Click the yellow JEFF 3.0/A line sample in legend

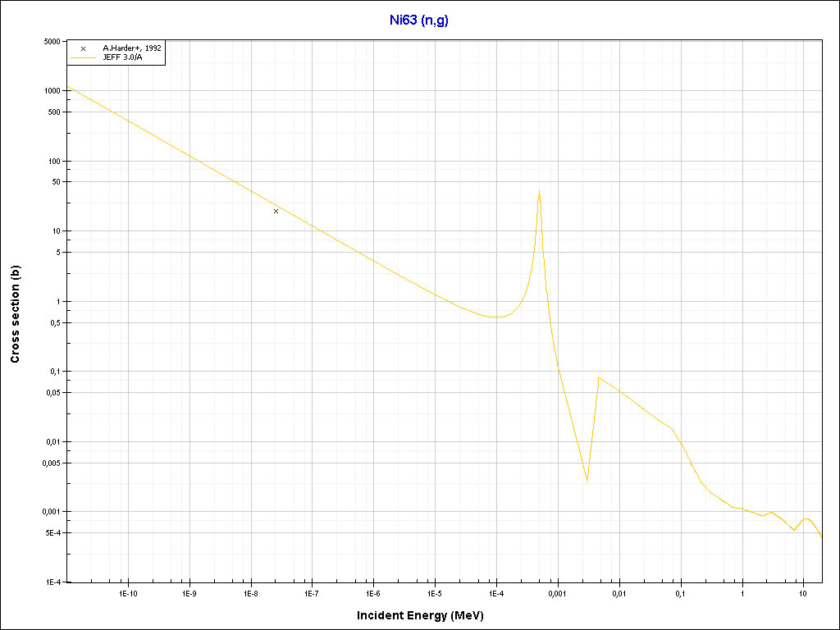coord(83,58)
